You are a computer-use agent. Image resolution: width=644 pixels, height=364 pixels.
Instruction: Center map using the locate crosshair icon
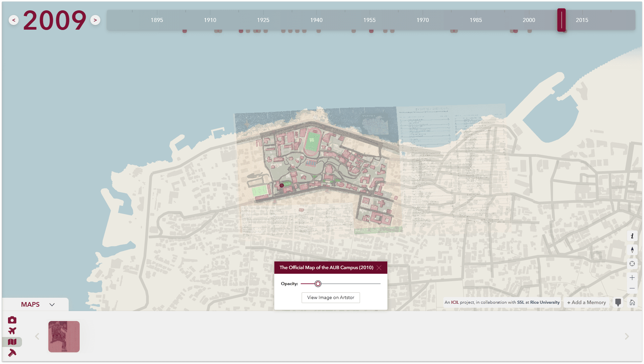[632, 264]
